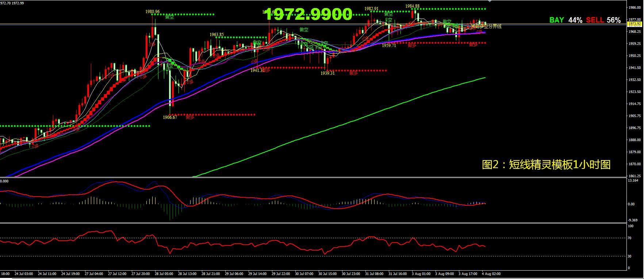Click 28 Jul 21:00 on the time axis
This screenshot has width=644, height=279.
tap(211, 274)
